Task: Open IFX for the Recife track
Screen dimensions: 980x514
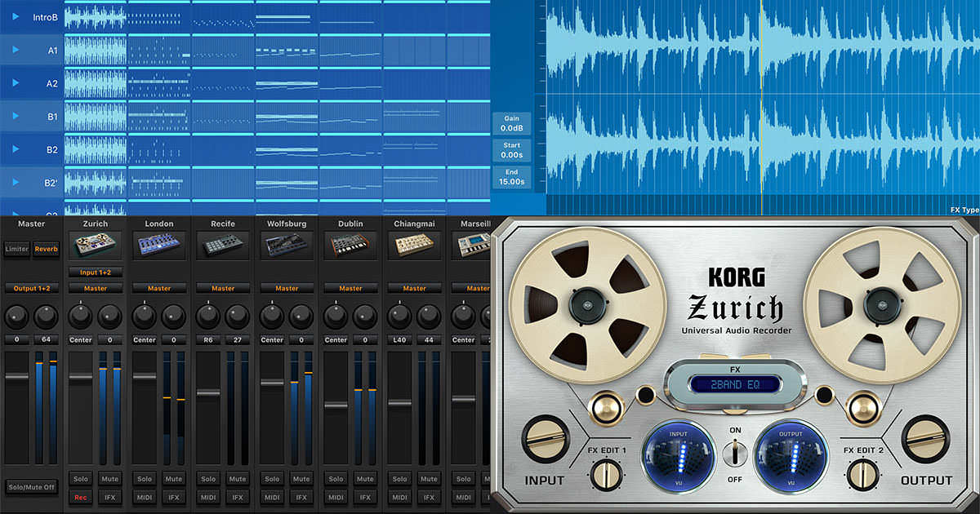Action: pos(238,497)
